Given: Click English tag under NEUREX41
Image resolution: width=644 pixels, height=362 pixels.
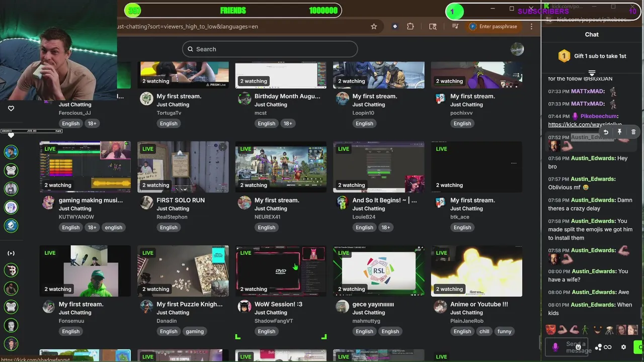Looking at the screenshot, I should tap(267, 227).
